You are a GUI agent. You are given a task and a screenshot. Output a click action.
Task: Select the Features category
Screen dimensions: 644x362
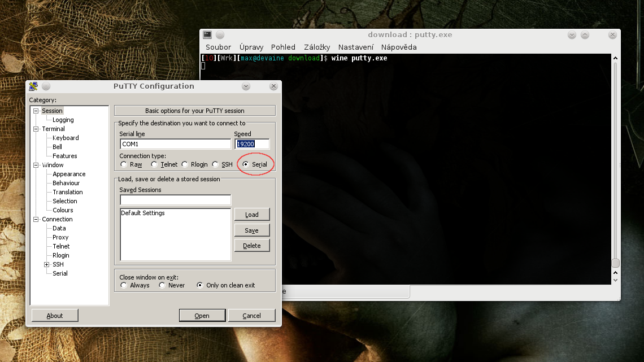pyautogui.click(x=65, y=156)
